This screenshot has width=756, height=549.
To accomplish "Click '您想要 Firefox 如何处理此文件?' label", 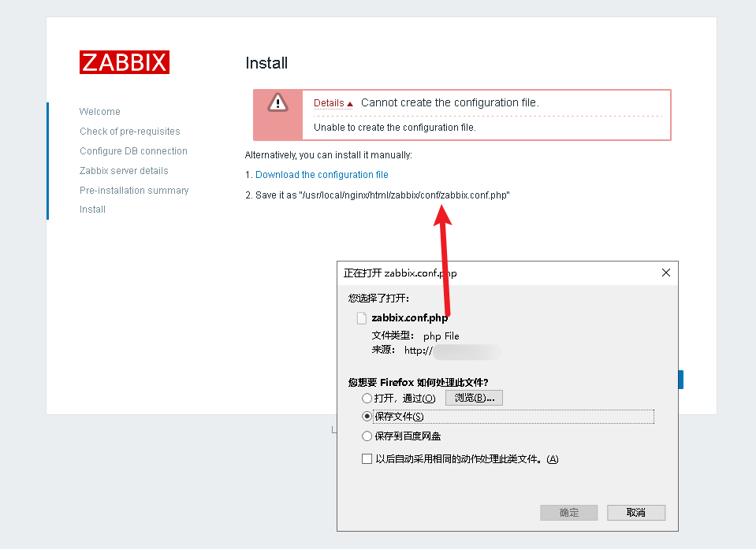I will tap(418, 382).
